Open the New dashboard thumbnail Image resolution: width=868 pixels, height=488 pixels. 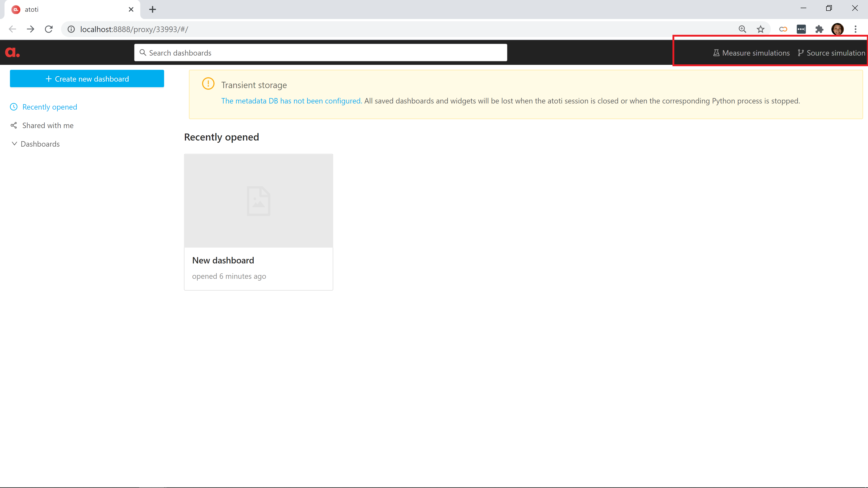(258, 201)
